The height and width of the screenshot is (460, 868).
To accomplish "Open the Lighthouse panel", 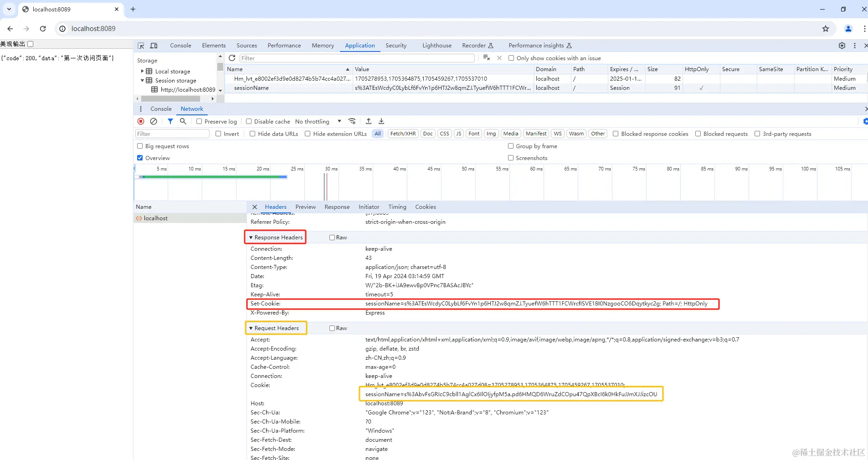I will coord(437,46).
